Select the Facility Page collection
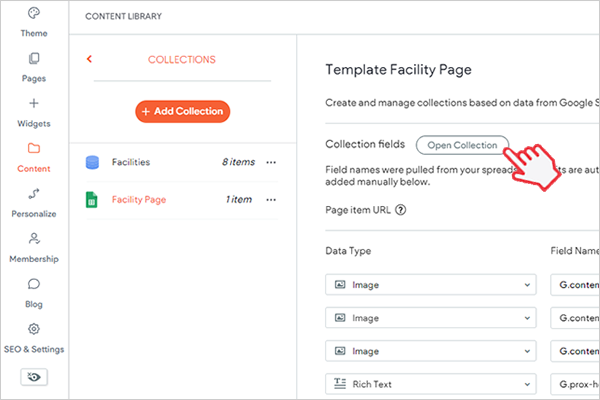 pyautogui.click(x=139, y=199)
